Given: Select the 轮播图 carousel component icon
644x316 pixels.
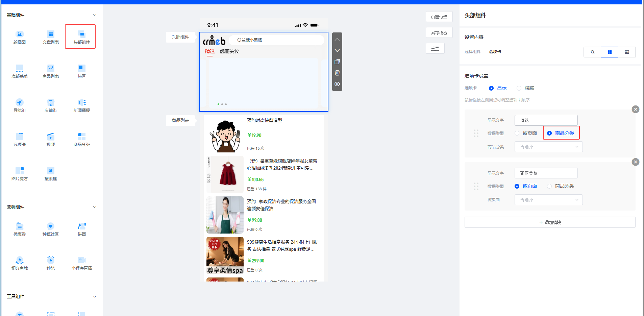Looking at the screenshot, I should [x=20, y=34].
